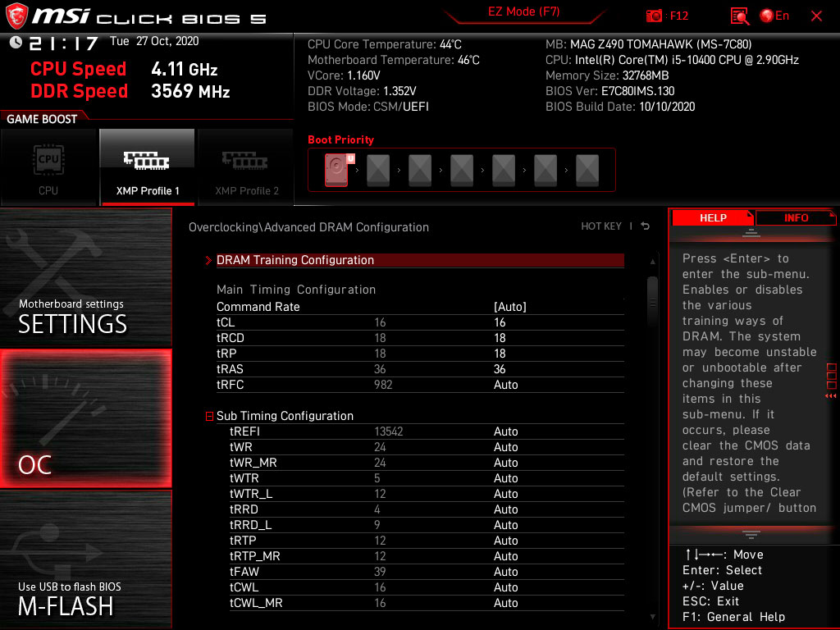Edit the tRCD value field
Screen dimensions: 840x630
[x=500, y=338]
